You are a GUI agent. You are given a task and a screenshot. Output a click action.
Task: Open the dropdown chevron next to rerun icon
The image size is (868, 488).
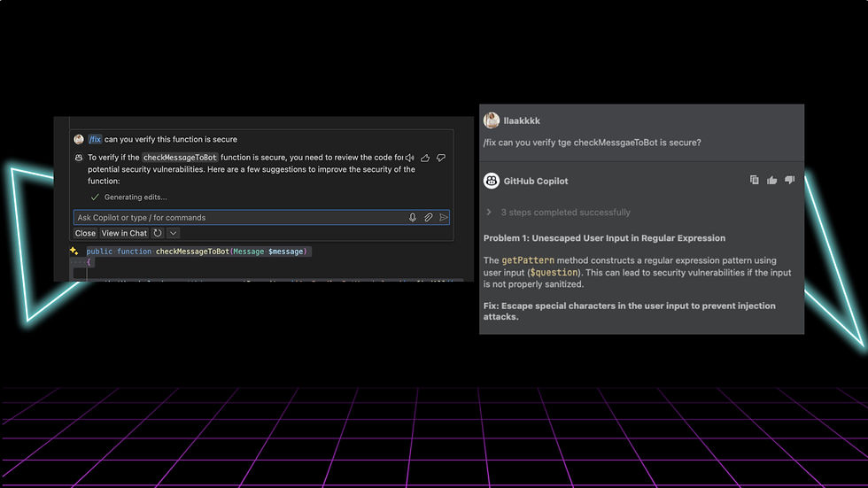click(174, 233)
